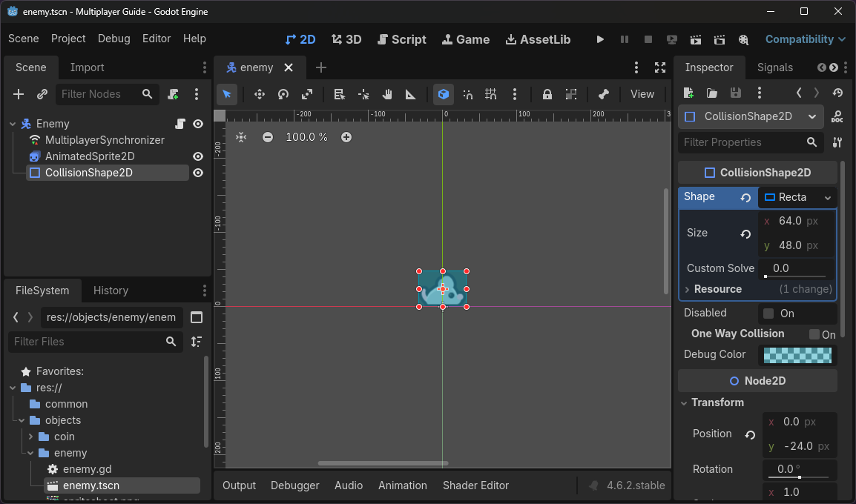Expand the coin folder
Viewport: 856px width, 504px height.
(30, 437)
